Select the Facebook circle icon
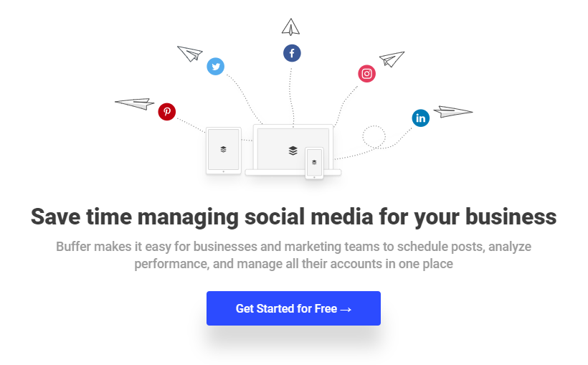This screenshot has width=588, height=365. click(x=292, y=53)
